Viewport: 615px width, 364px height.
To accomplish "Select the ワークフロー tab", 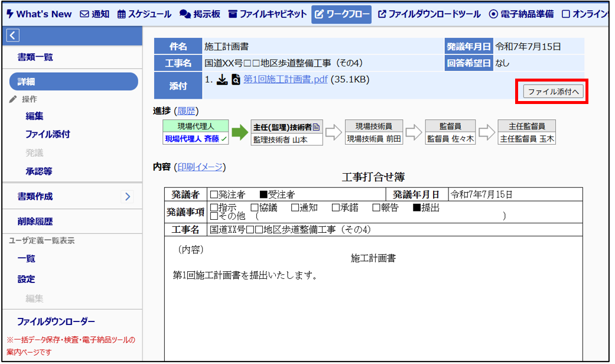I will [x=341, y=14].
